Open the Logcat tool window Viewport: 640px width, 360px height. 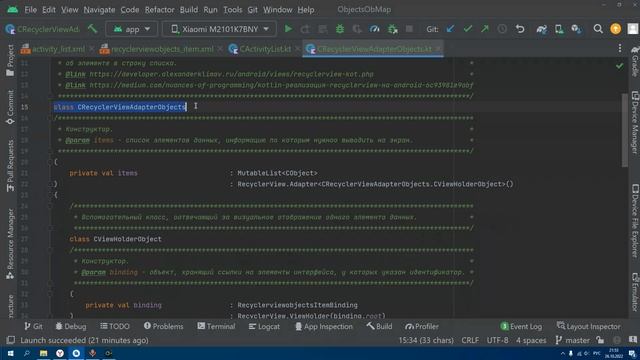tap(264, 326)
